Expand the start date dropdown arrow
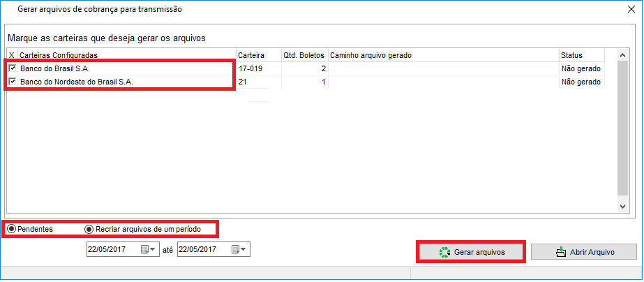 point(153,250)
